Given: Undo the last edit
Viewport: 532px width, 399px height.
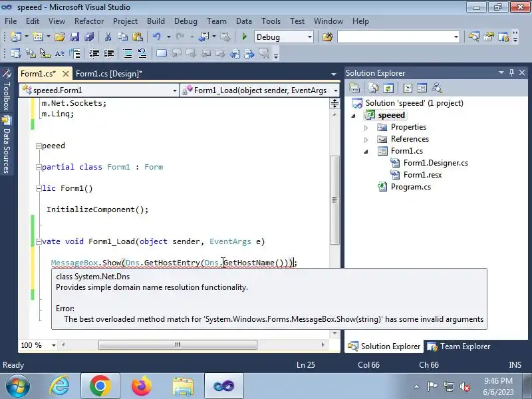Looking at the screenshot, I should point(156,37).
